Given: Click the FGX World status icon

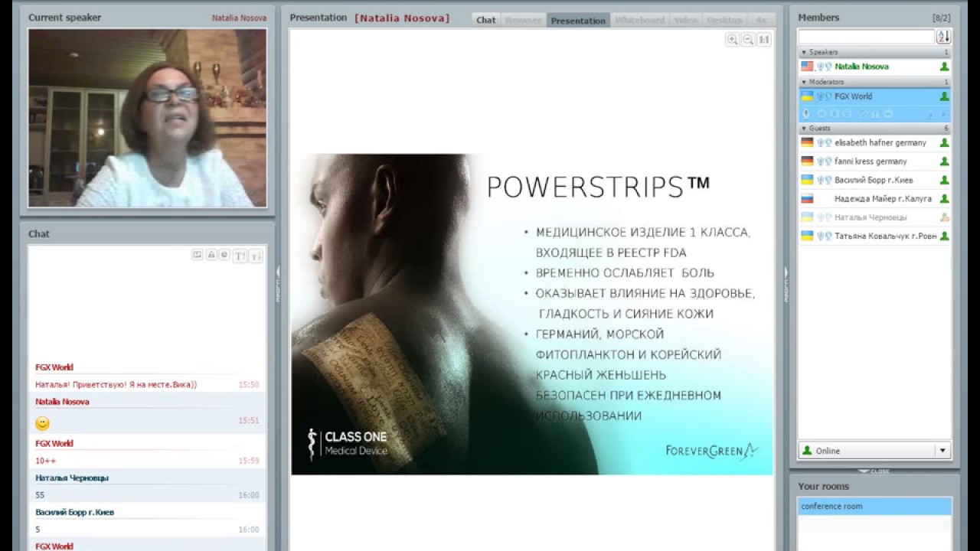Looking at the screenshot, I should pyautogui.click(x=944, y=96).
